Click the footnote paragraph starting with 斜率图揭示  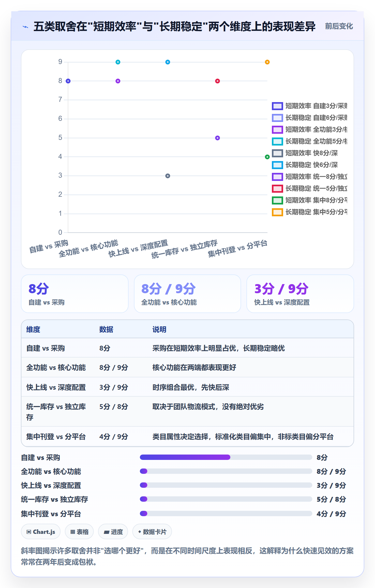[187, 556]
